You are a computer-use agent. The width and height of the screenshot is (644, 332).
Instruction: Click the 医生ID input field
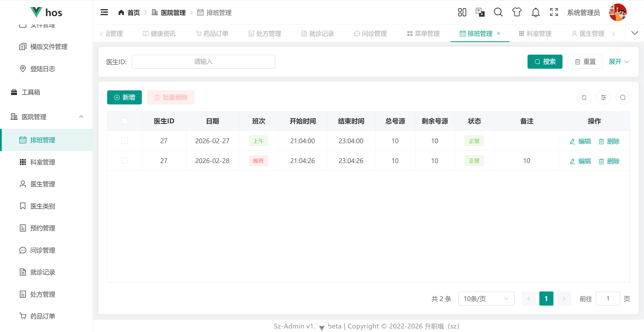click(x=203, y=62)
